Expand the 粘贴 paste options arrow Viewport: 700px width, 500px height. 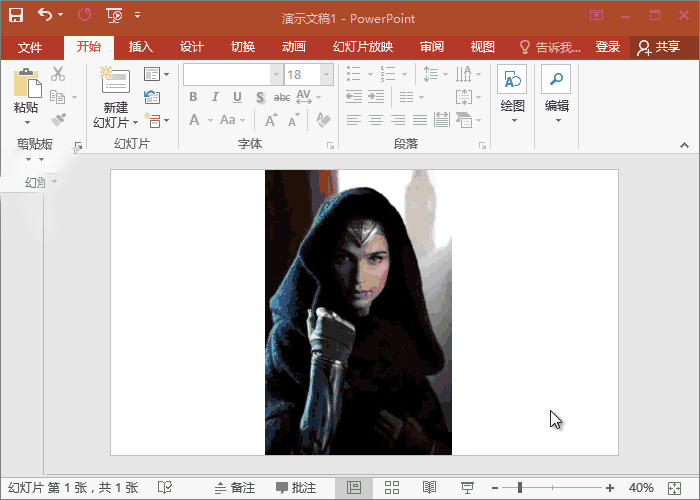[27, 122]
